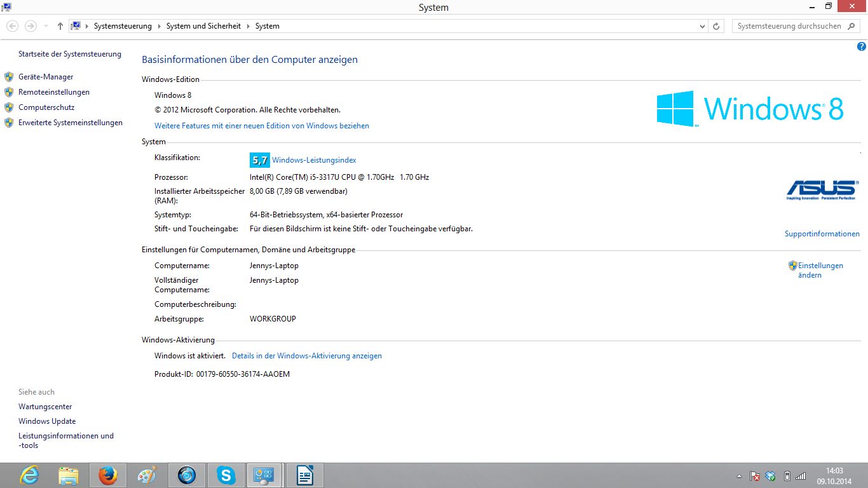Image resolution: width=868 pixels, height=488 pixels.
Task: Click the control panel icon in address bar
Action: pos(76,26)
